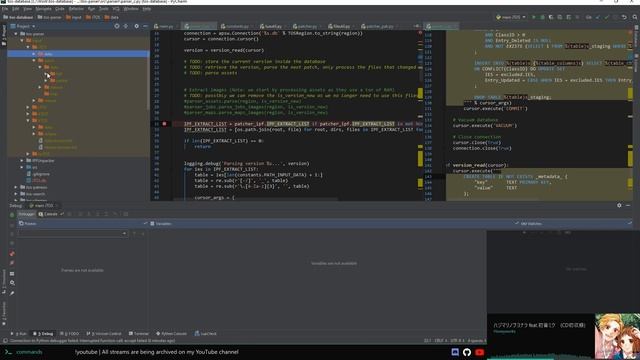Click the revert changes arrow icon

pos(624,17)
